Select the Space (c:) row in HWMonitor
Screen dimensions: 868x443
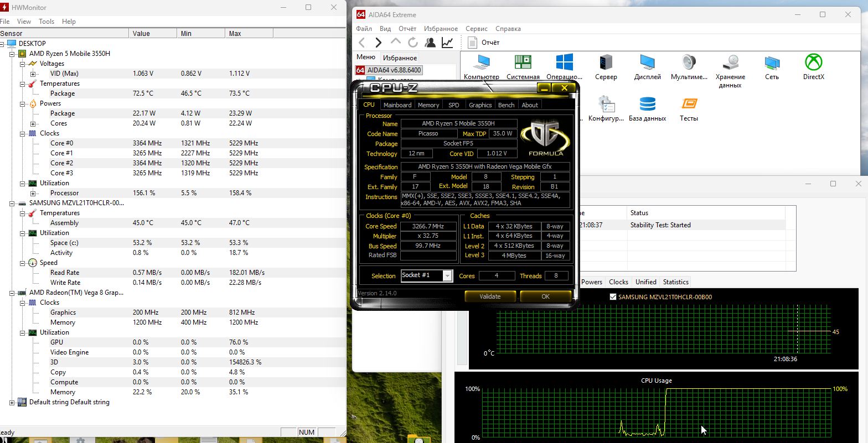(x=173, y=243)
